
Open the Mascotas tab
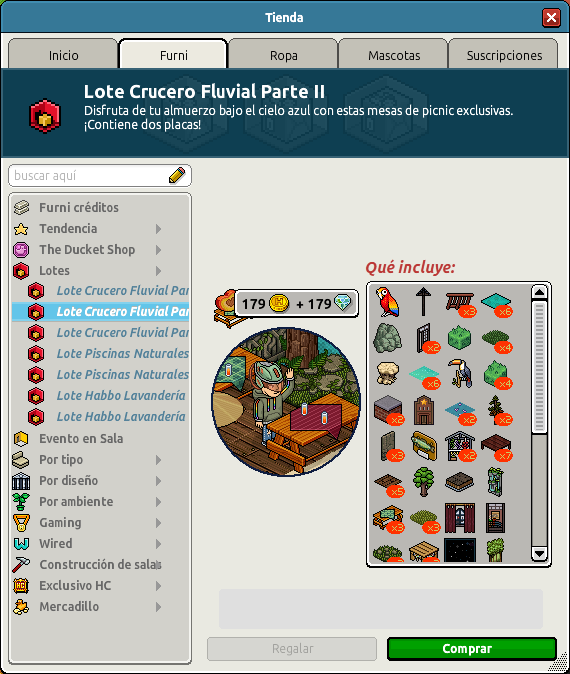[394, 54]
